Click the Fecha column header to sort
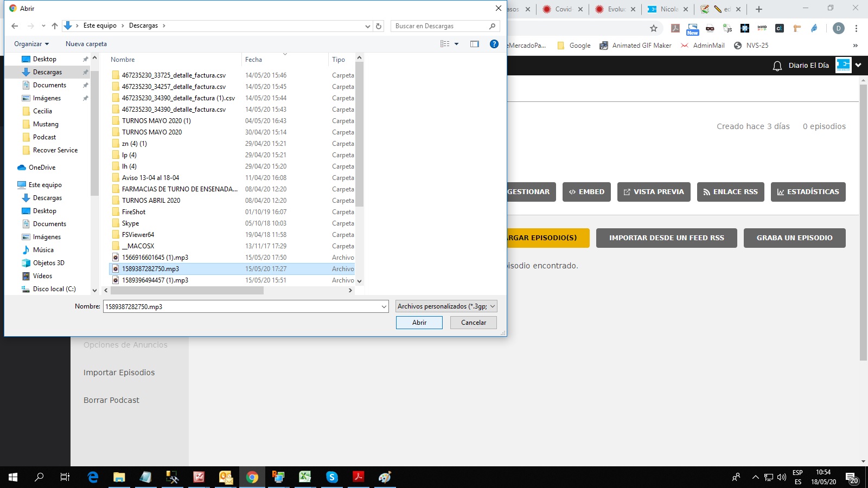Screen dimensions: 868x488 pyautogui.click(x=253, y=60)
